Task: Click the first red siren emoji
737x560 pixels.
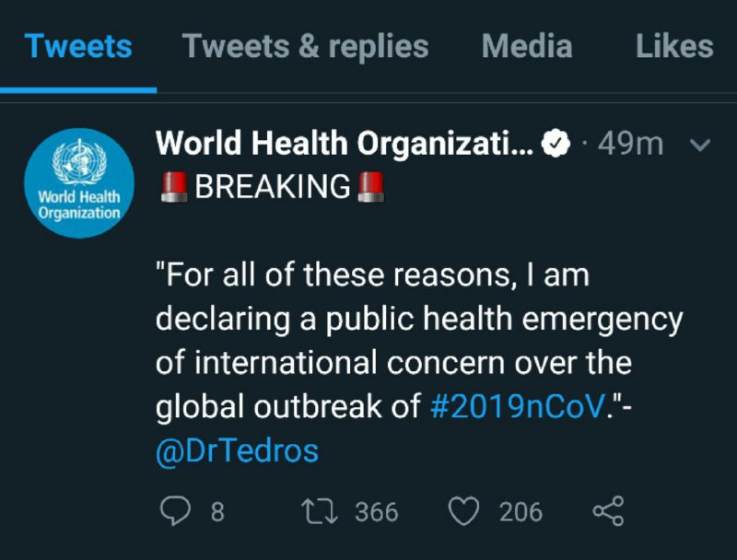Action: coord(174,187)
